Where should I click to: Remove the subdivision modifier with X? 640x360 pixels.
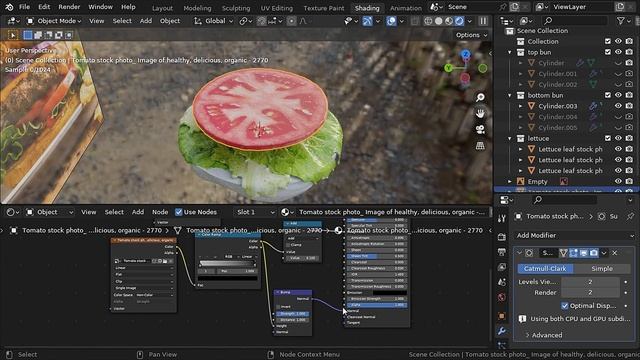tap(614, 253)
